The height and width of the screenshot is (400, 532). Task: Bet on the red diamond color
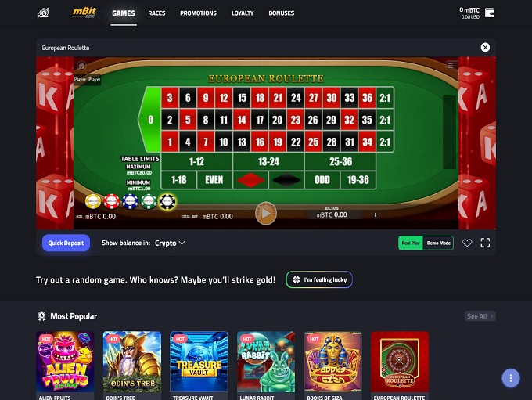point(250,180)
